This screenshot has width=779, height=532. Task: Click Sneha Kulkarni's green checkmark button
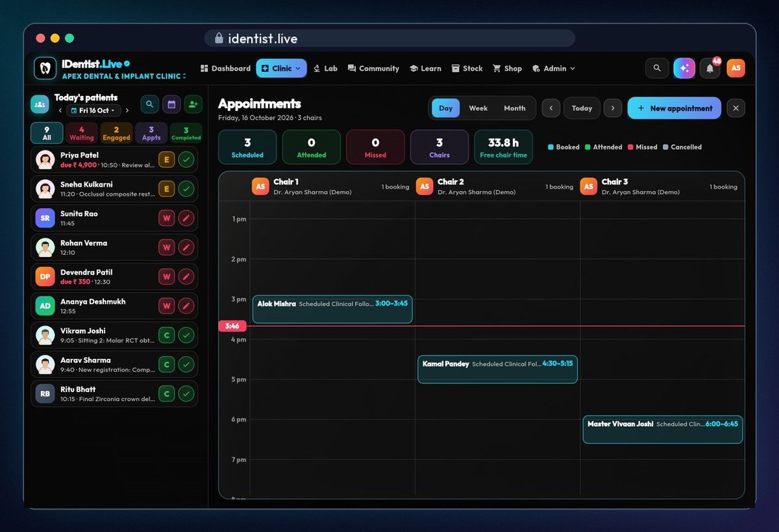(x=186, y=189)
